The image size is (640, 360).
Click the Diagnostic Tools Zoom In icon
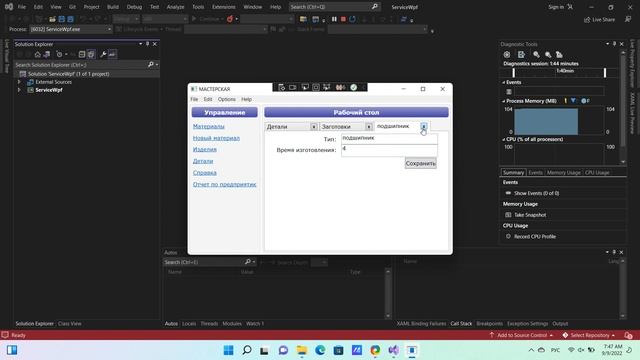click(x=536, y=54)
